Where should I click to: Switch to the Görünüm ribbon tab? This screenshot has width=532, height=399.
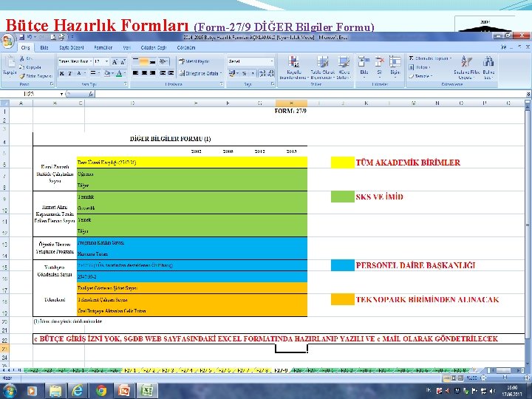(186, 47)
